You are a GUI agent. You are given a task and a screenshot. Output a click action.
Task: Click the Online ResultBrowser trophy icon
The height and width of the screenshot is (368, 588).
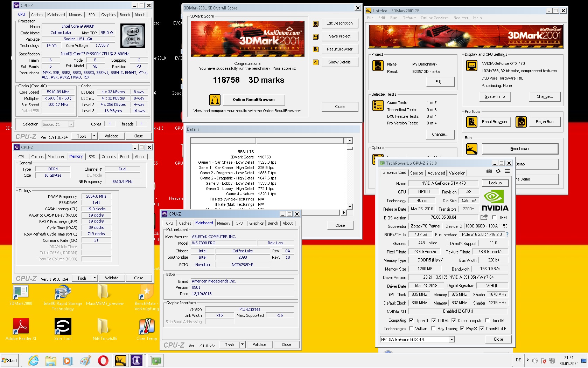pyautogui.click(x=215, y=100)
